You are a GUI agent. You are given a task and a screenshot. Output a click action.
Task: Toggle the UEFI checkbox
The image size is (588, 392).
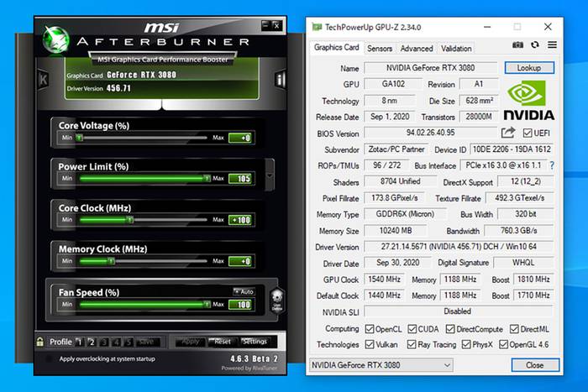[528, 133]
